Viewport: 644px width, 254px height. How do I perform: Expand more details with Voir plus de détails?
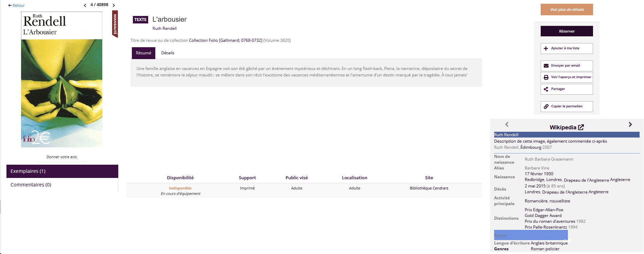[567, 10]
